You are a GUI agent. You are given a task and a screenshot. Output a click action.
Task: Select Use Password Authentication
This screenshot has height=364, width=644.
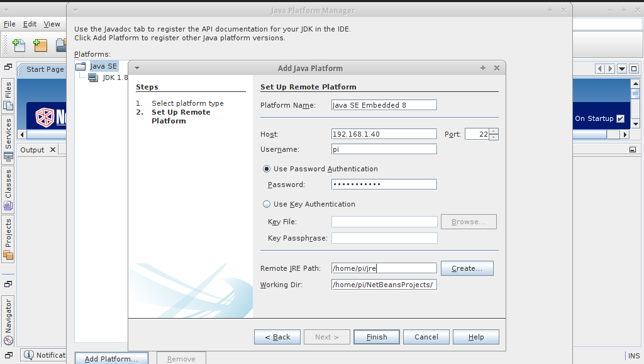pyautogui.click(x=267, y=168)
